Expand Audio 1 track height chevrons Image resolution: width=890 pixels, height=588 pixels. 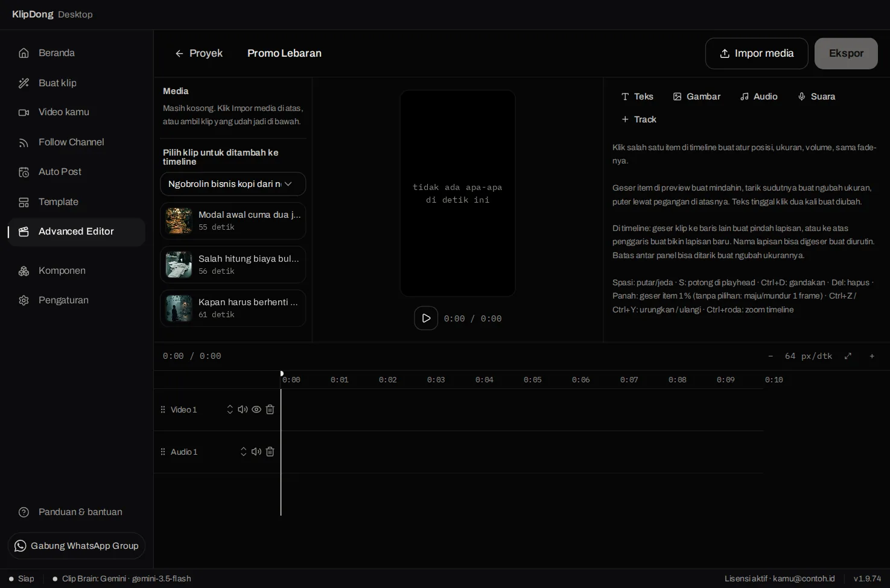coord(244,452)
